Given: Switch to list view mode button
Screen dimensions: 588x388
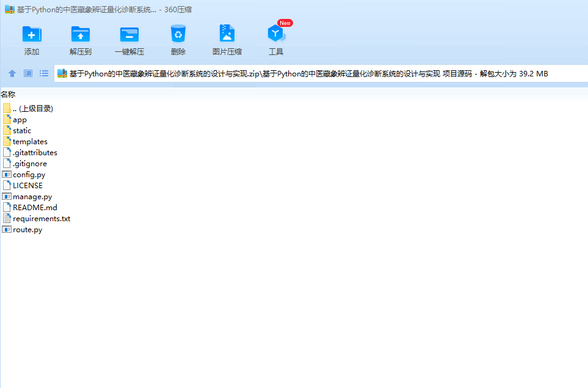Looking at the screenshot, I should pyautogui.click(x=44, y=73).
